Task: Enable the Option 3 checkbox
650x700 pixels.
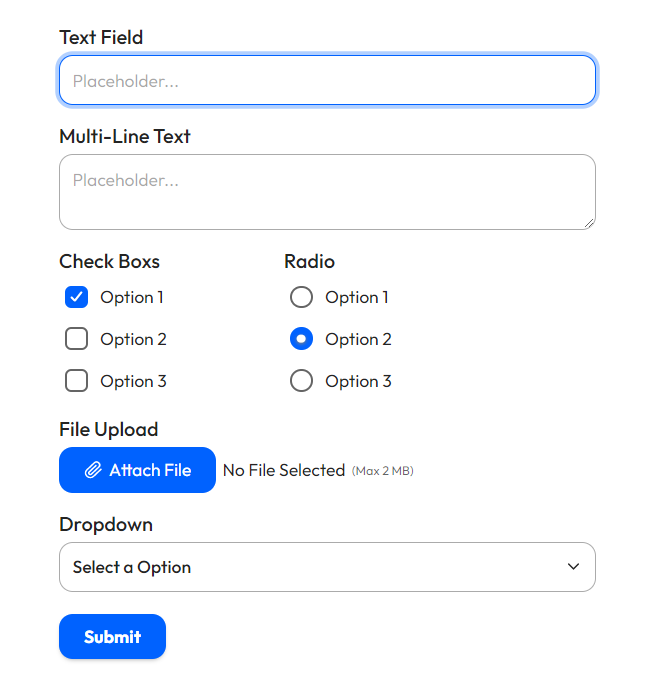Action: click(77, 381)
